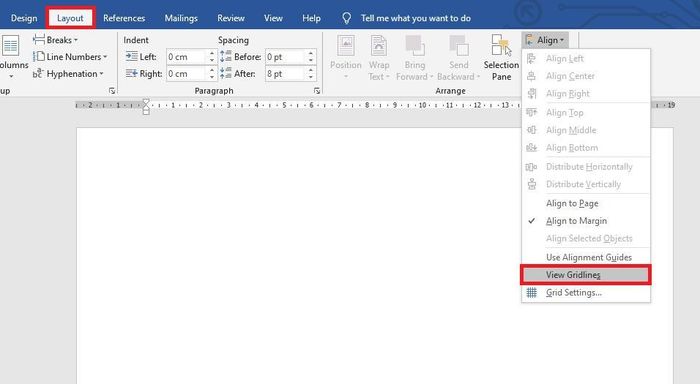Expand the Breaks dropdown arrow

pos(76,40)
